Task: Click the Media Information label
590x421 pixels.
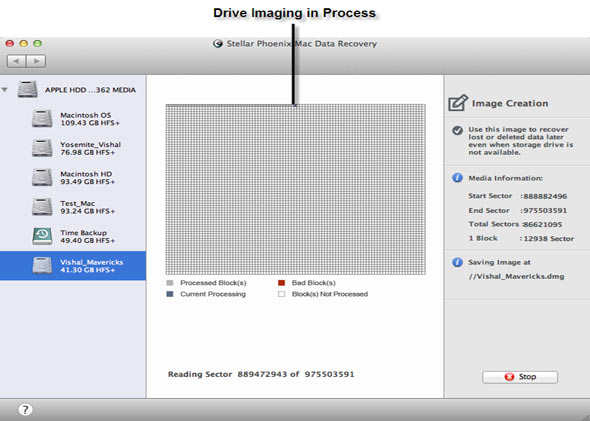Action: coord(505,178)
